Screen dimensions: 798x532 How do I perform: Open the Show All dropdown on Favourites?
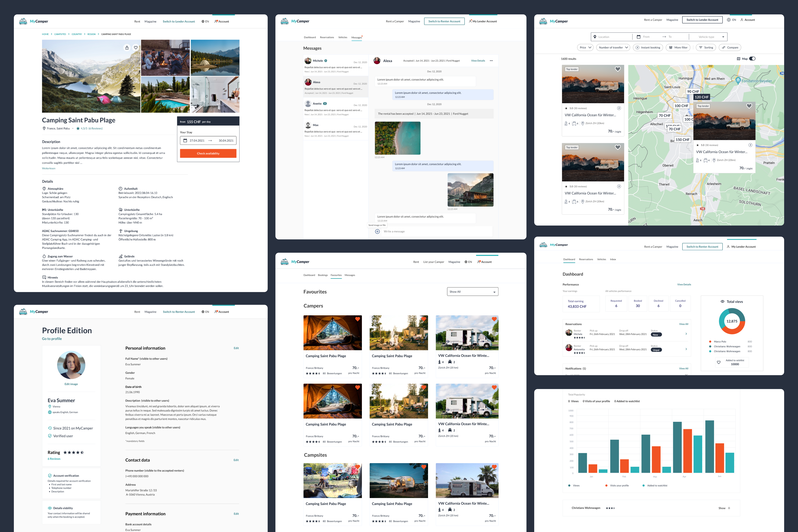pos(473,292)
